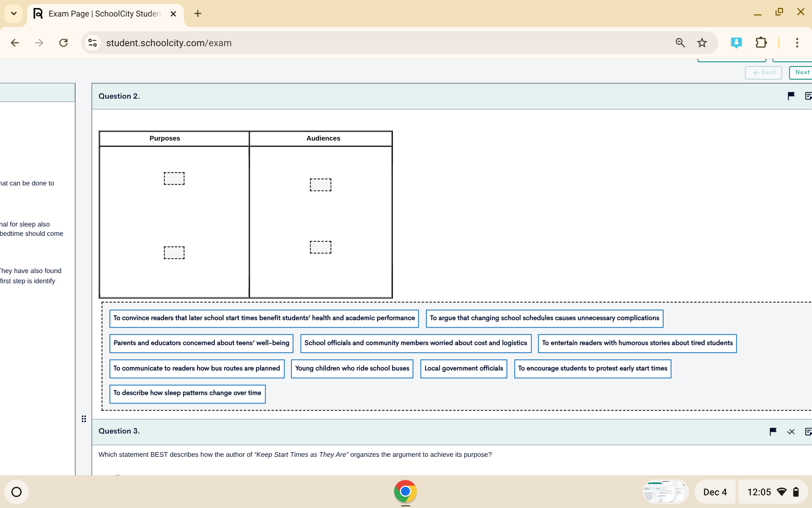The width and height of the screenshot is (812, 508).
Task: Click the panel divider drag handle
Action: pyautogui.click(x=84, y=419)
